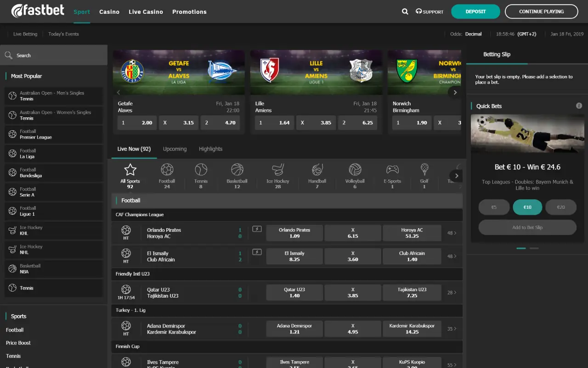Viewport: 588px width, 368px height.
Task: Open Basketball NBA popular entry
Action: pos(54,269)
